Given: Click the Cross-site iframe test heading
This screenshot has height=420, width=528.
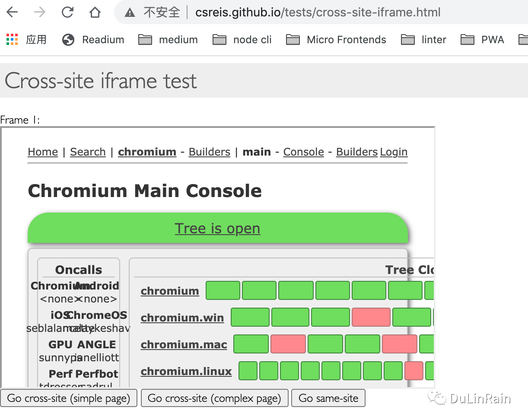Looking at the screenshot, I should point(101,81).
